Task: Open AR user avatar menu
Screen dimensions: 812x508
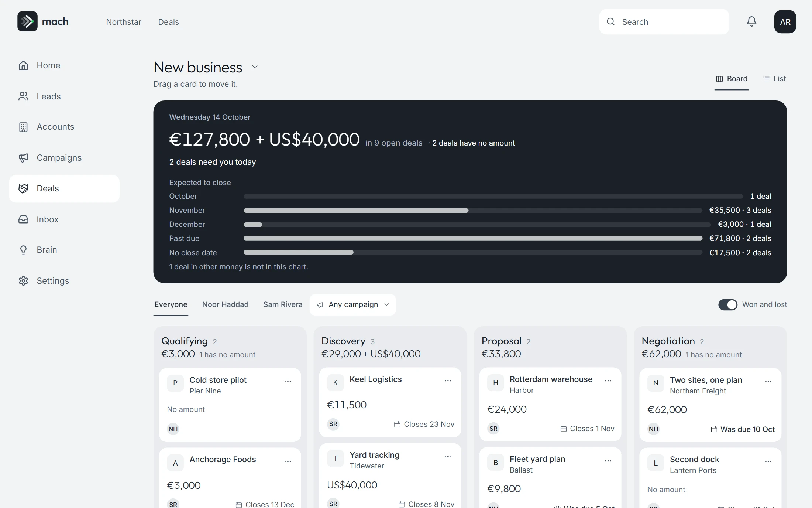Action: (785, 22)
